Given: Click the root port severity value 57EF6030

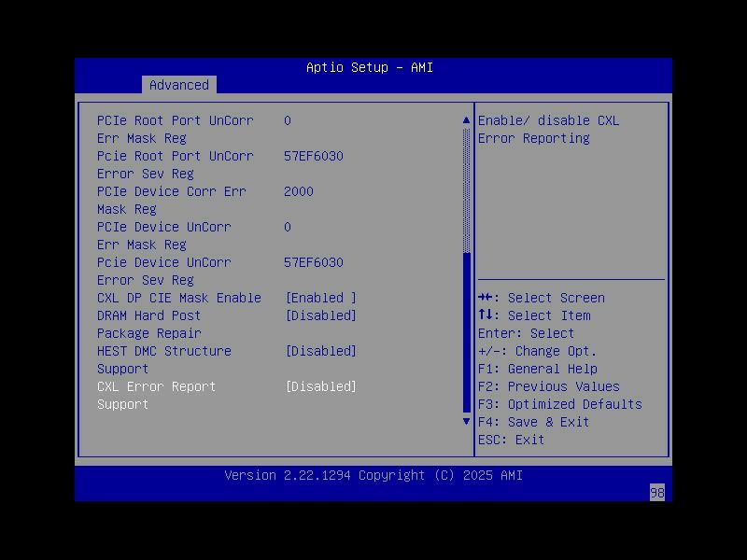Looking at the screenshot, I should coord(314,156).
